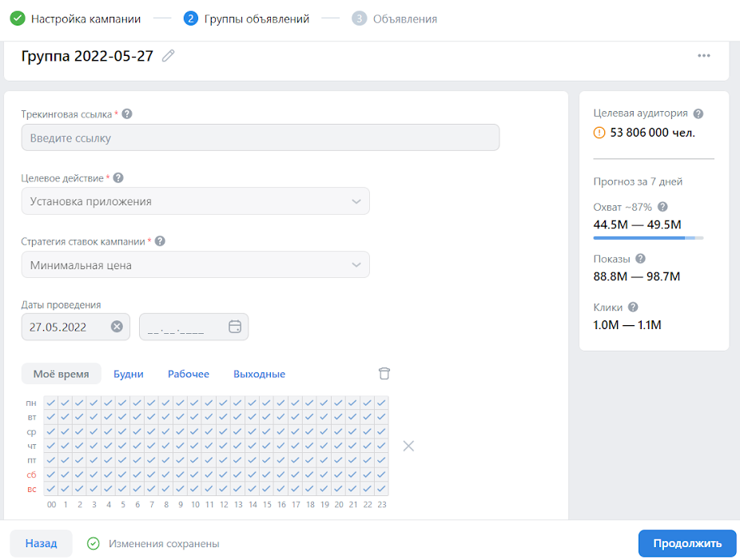Expand the Установка приложения dropdown

point(195,201)
